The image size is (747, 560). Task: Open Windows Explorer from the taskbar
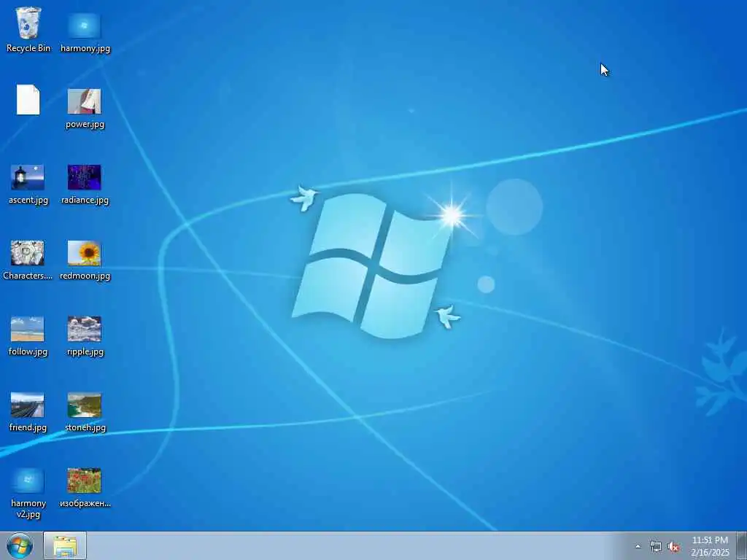click(x=65, y=545)
